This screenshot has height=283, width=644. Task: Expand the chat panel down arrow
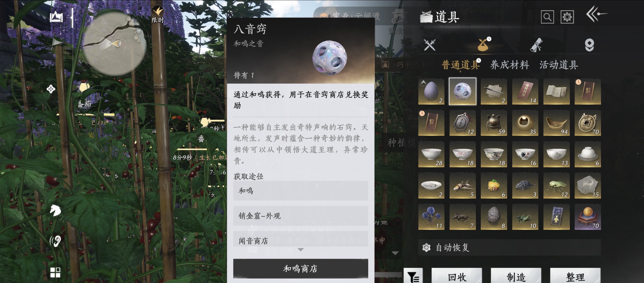coord(395,253)
